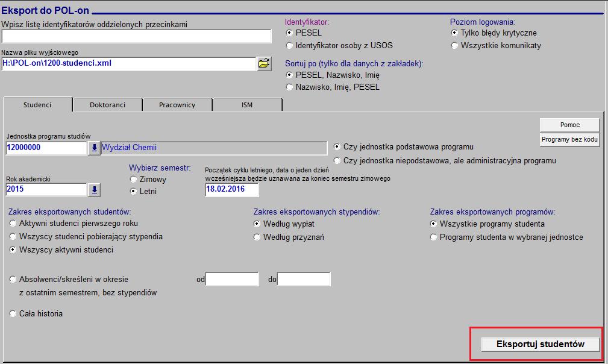Click the Rok akademicki 2015 field
Image resolution: width=608 pixels, height=364 pixels.
click(x=46, y=190)
